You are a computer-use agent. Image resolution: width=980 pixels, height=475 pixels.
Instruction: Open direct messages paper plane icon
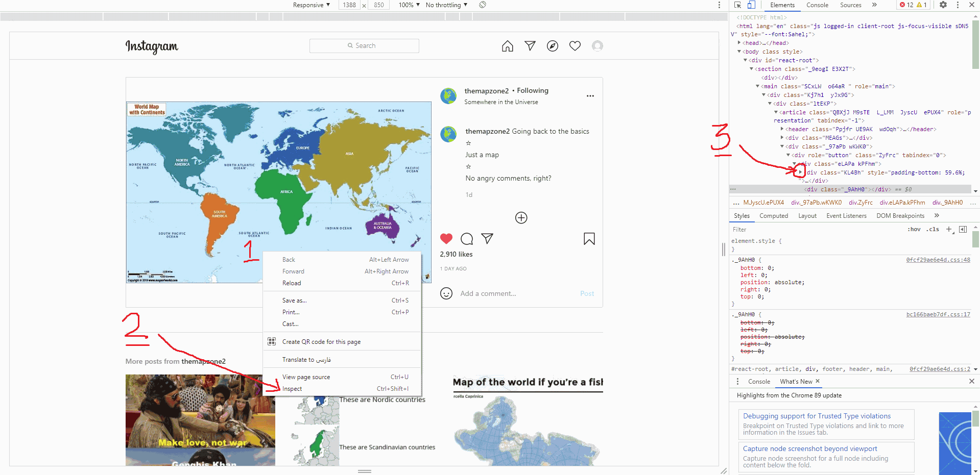[530, 46]
